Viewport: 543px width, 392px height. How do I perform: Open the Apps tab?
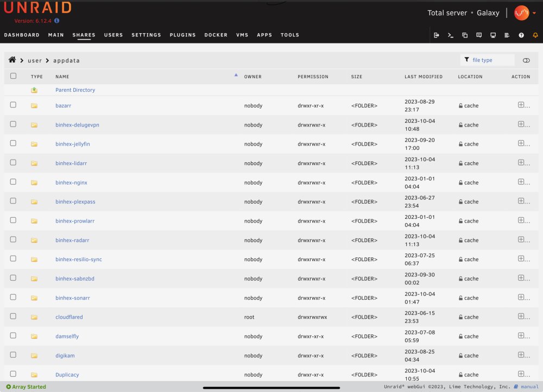tap(264, 35)
